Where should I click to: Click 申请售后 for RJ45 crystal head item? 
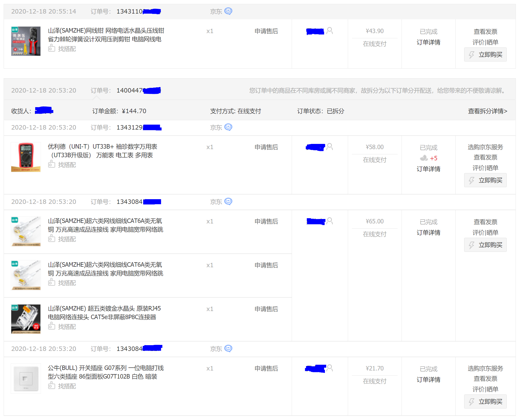tap(266, 309)
